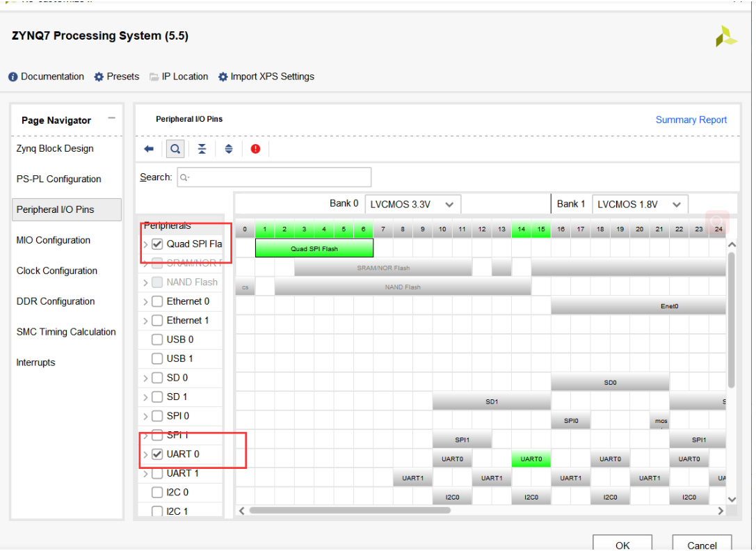This screenshot has width=756, height=551.
Task: Click the collapse-all icon in the toolbar
Action: coord(201,148)
